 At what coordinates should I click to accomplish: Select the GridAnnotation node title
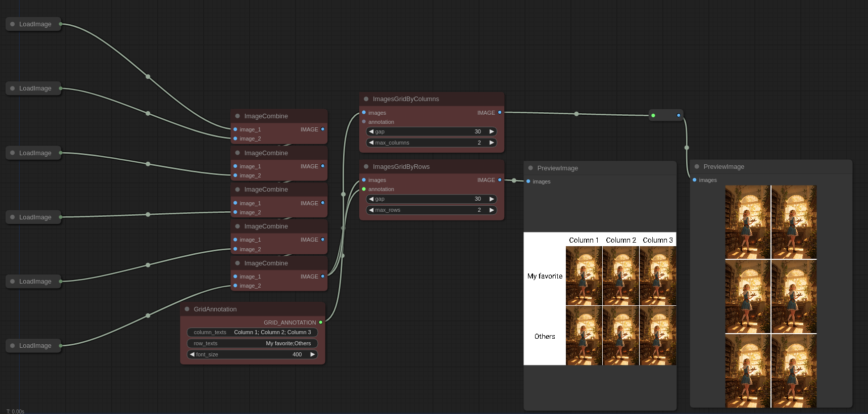(215, 309)
